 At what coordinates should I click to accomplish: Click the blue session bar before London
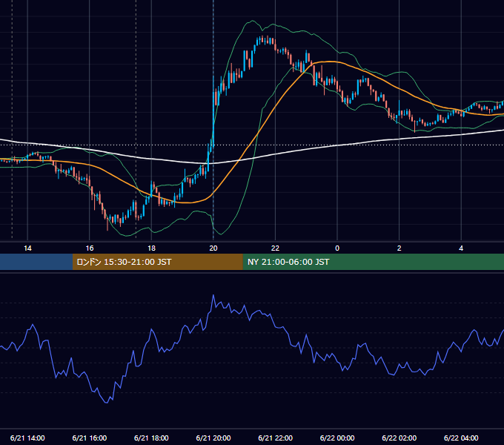(36, 262)
